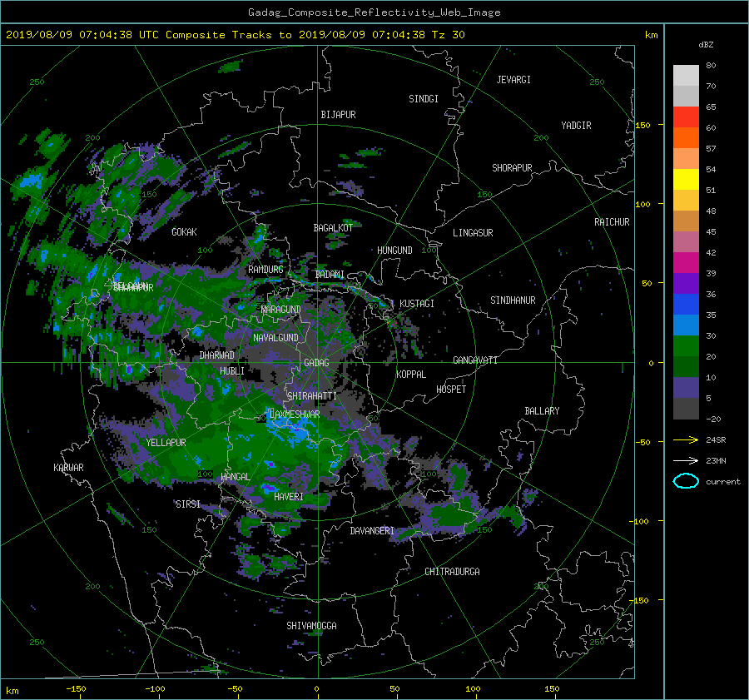Screen dimensions: 749x700
Task: Click the Gadag_Composite_Reflectivity_Web_Image title
Action: tap(374, 12)
